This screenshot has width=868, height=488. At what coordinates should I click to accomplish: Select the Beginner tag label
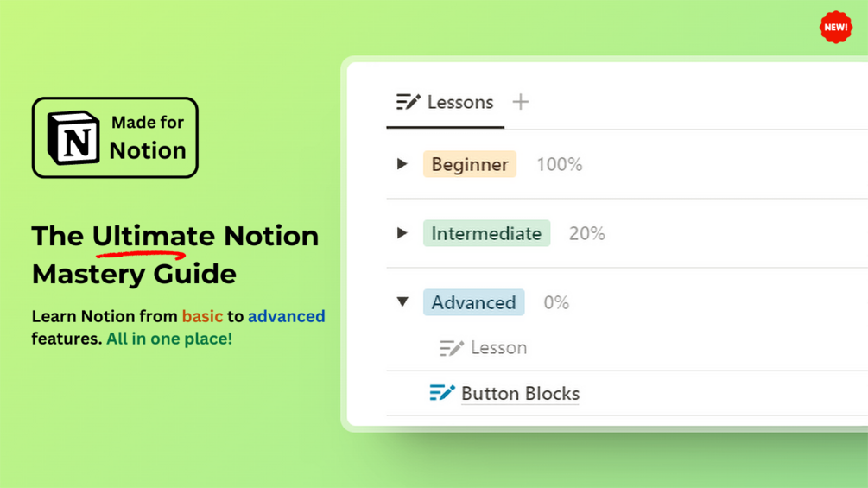470,164
